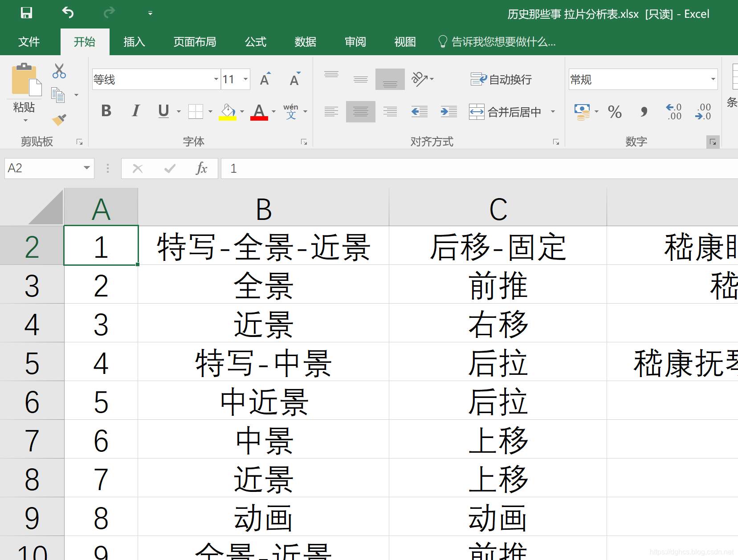This screenshot has height=560, width=738.
Task: Apply yellow fill color
Action: pos(228,112)
